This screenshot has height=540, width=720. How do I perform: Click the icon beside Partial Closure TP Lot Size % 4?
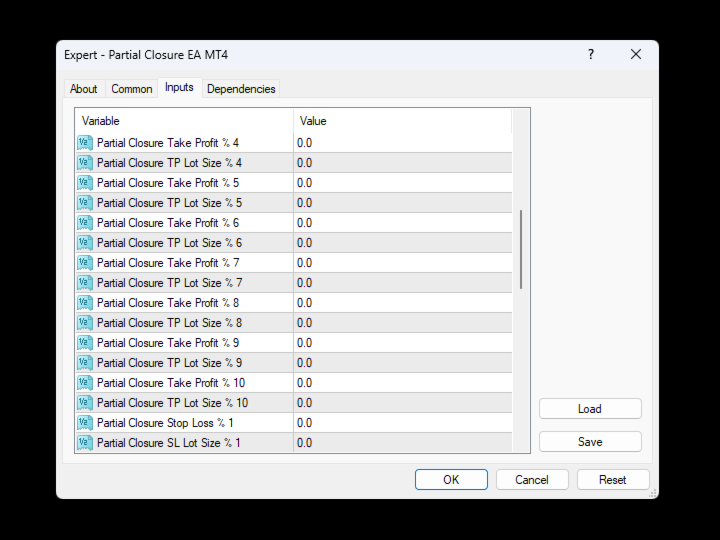[x=85, y=163]
